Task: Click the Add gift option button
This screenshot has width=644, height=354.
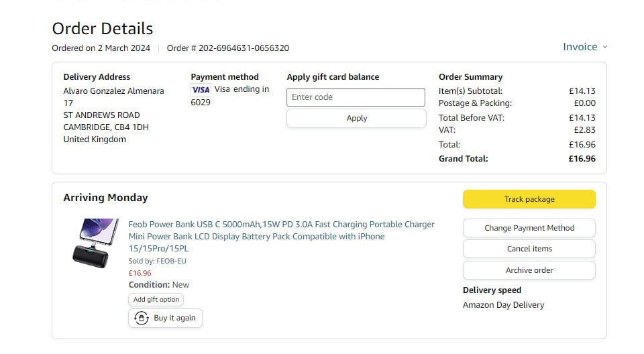Action: point(156,300)
